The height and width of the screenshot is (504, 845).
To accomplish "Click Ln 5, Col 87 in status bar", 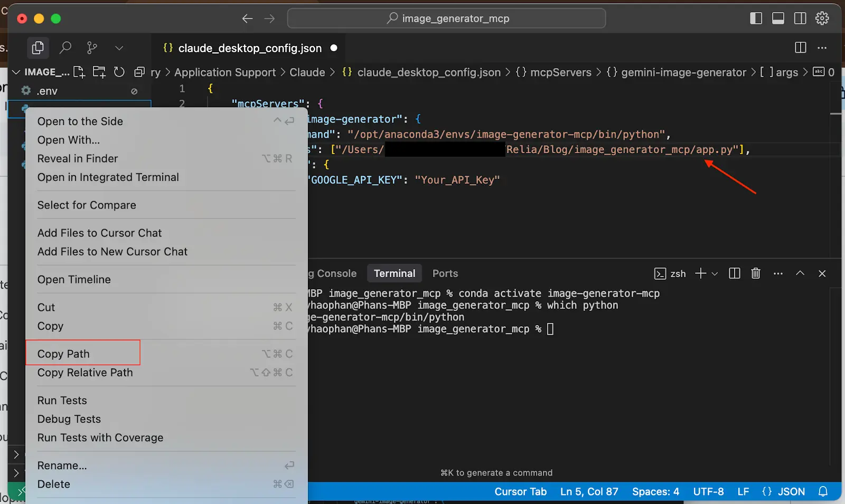I will [589, 492].
